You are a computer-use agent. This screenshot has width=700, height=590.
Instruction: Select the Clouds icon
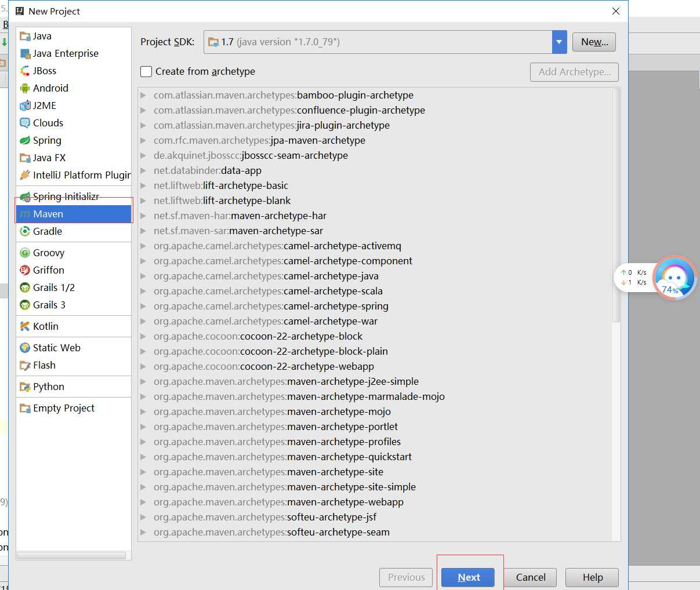25,123
